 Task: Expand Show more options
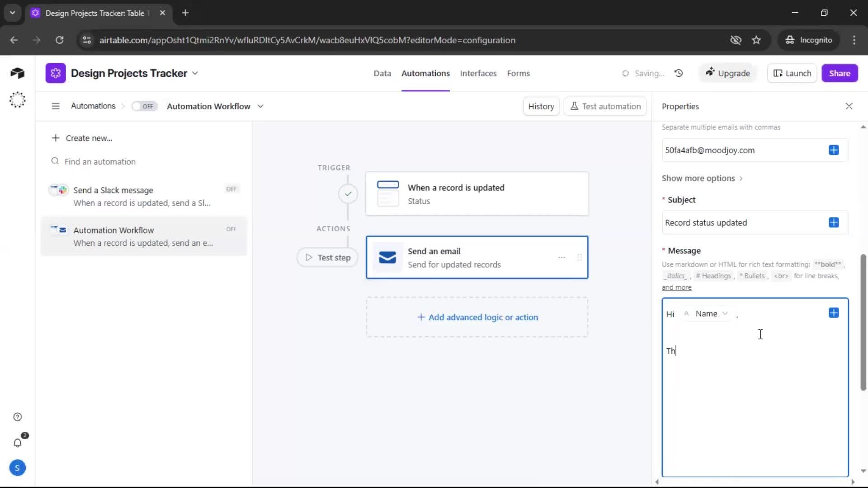point(702,178)
